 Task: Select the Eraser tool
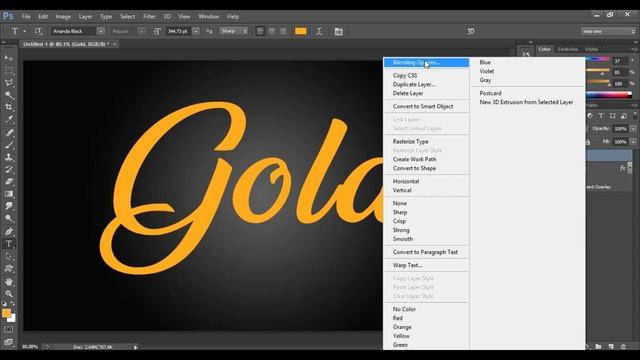(x=9, y=182)
